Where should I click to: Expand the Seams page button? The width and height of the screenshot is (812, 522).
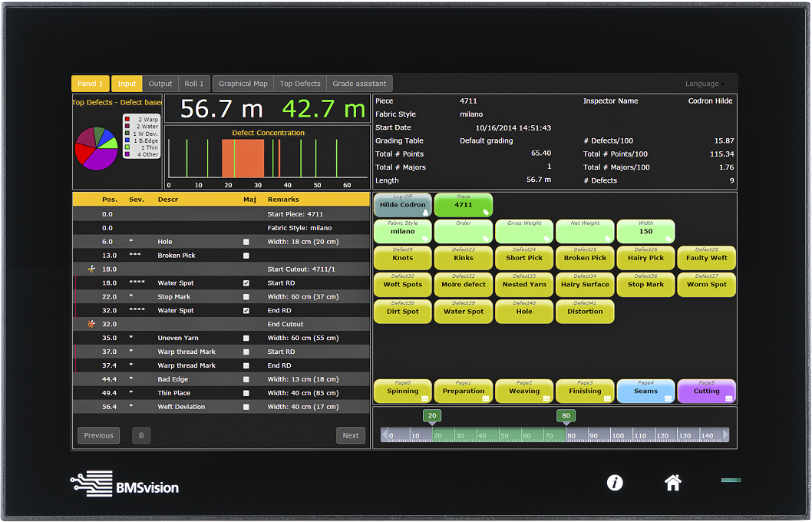tap(645, 391)
